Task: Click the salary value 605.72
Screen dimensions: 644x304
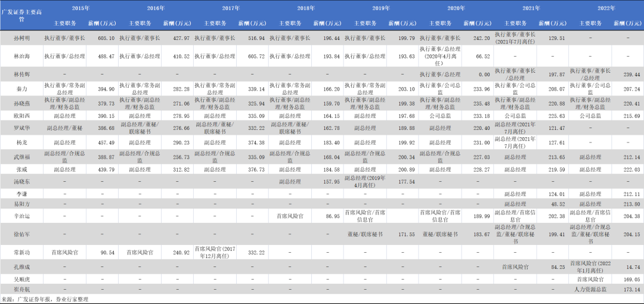Action: point(256,56)
